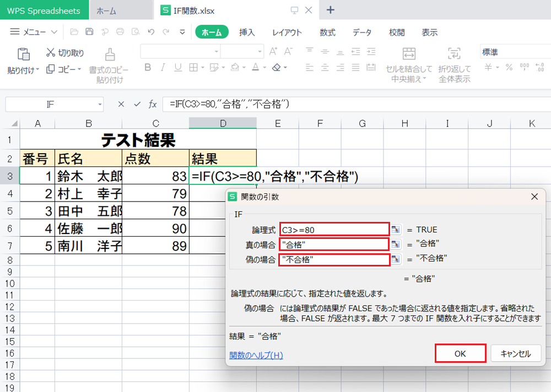
Task: Click range selector beside 論理式 field
Action: pos(396,230)
